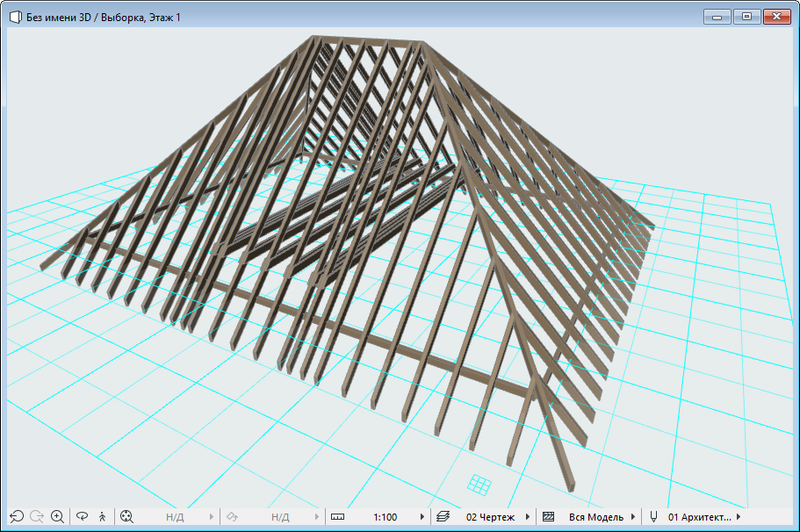
Task: Open dropdown arrow next to 02 Чертеж
Action: click(x=528, y=517)
